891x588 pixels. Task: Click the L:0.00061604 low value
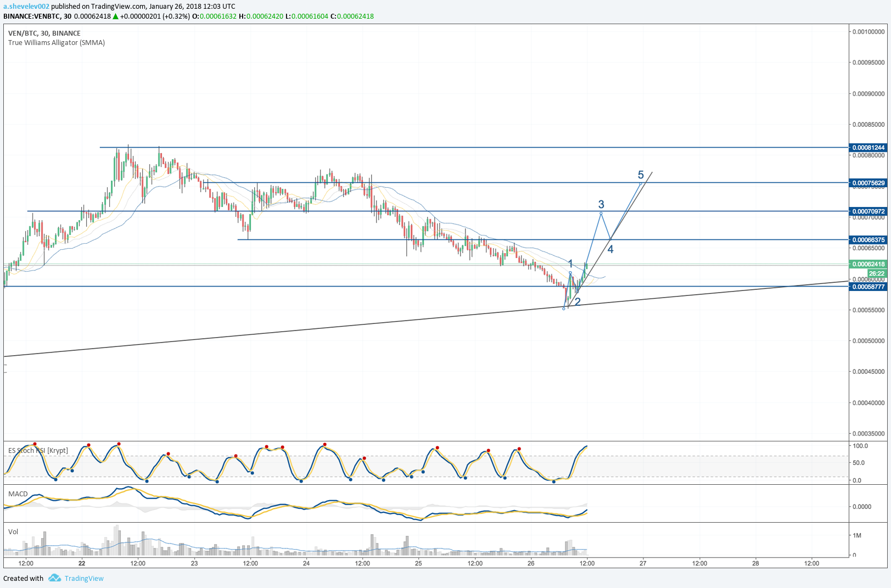307,16
